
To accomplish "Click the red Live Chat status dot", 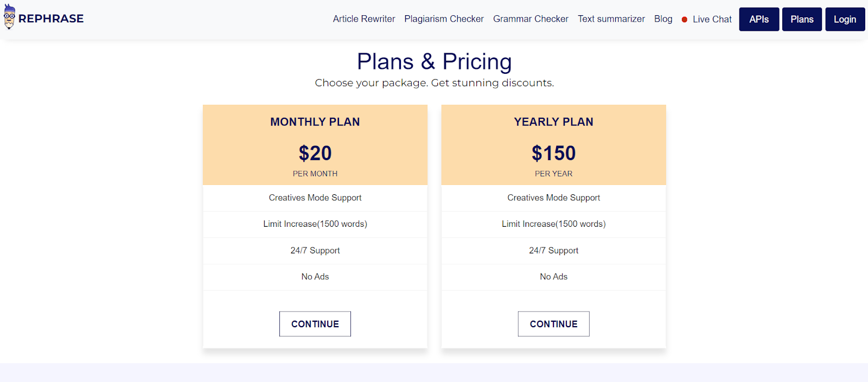I will (x=685, y=20).
